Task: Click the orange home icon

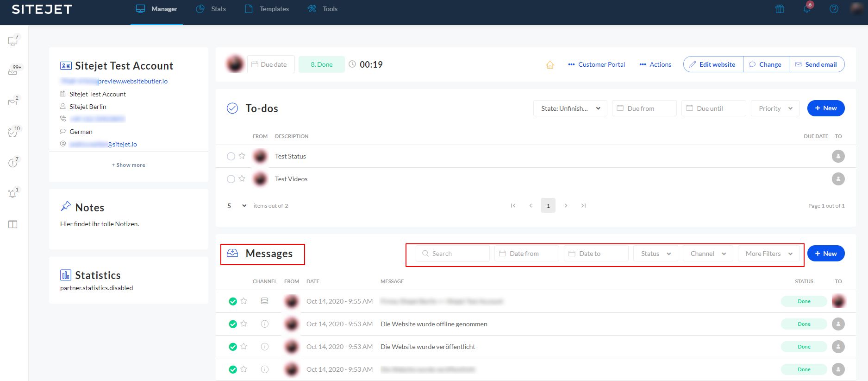Action: tap(550, 65)
